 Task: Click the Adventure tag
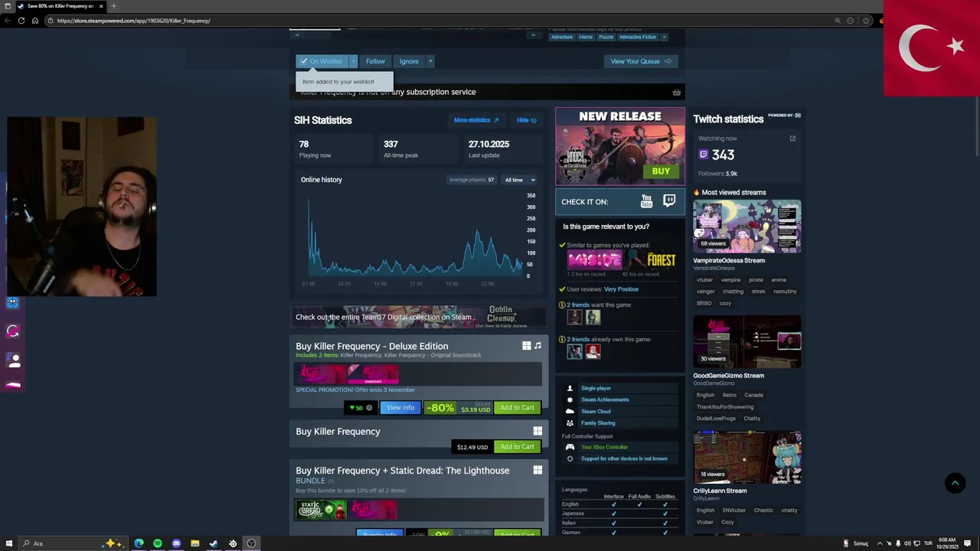point(562,37)
